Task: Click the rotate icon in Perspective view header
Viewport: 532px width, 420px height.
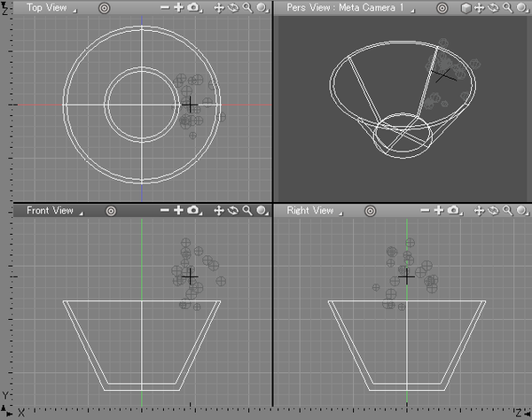Action: [x=493, y=8]
